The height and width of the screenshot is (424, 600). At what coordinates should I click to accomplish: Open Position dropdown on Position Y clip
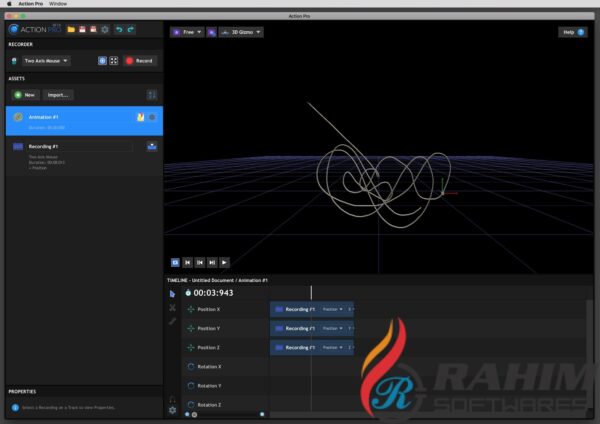[x=333, y=328]
